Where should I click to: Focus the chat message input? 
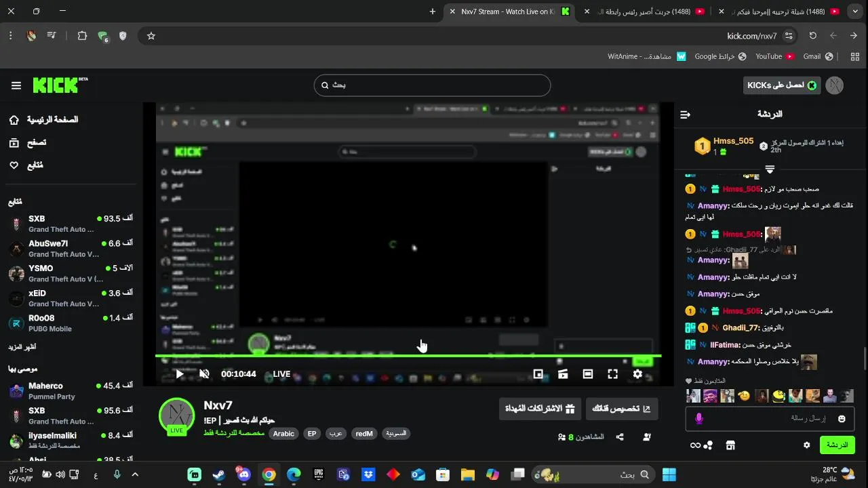tap(771, 419)
